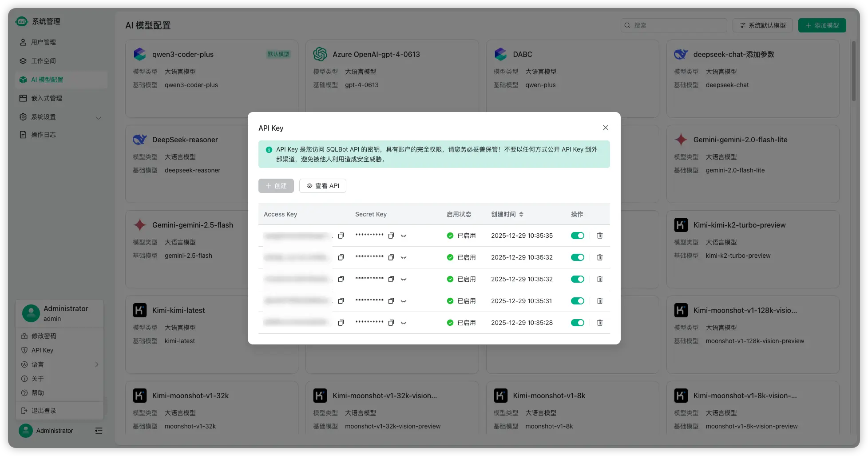Copy the Secret Key in the second row
The image size is (868, 456).
[391, 257]
